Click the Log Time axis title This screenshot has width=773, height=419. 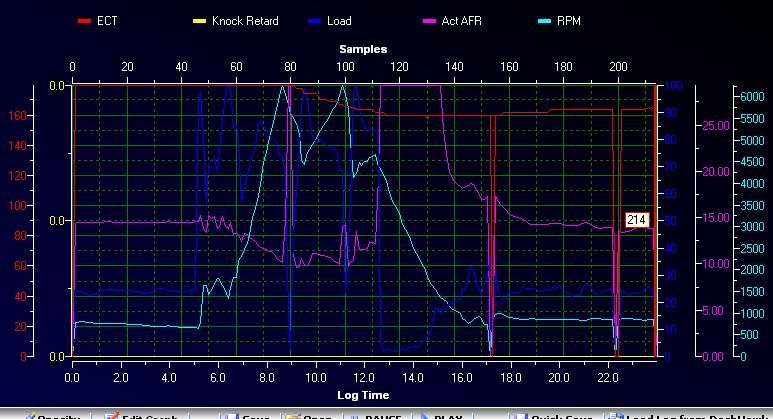[x=363, y=397]
